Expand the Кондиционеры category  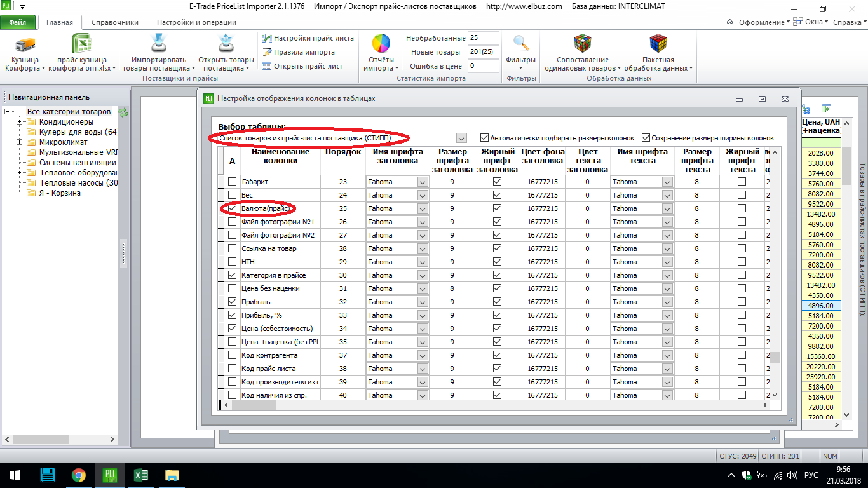click(20, 122)
